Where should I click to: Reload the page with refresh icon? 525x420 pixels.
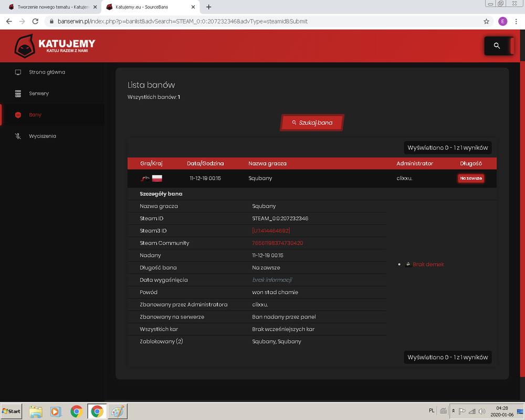pos(35,21)
